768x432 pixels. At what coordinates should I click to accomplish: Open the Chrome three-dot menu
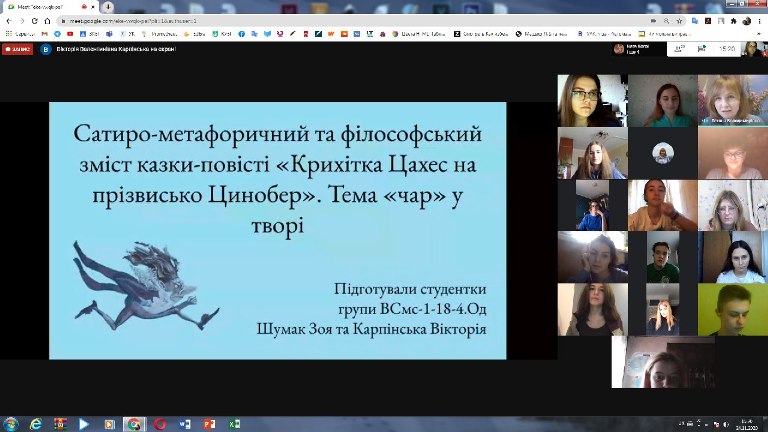pos(760,21)
